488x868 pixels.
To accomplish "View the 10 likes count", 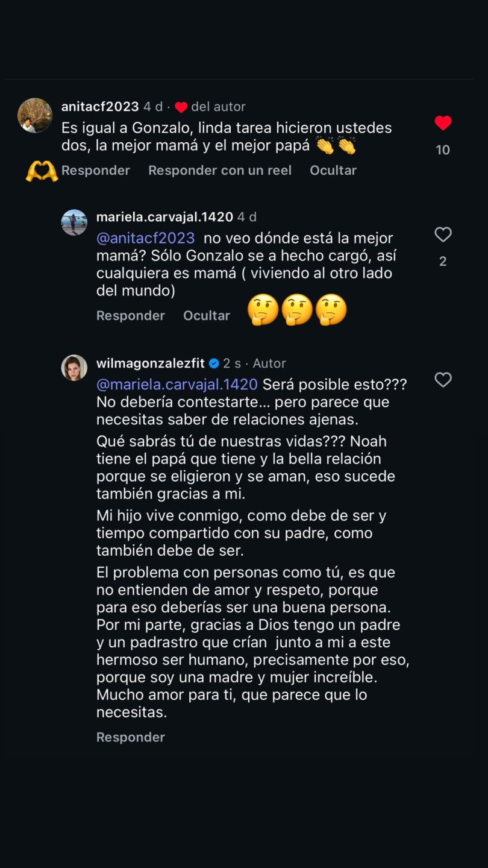I will [443, 150].
